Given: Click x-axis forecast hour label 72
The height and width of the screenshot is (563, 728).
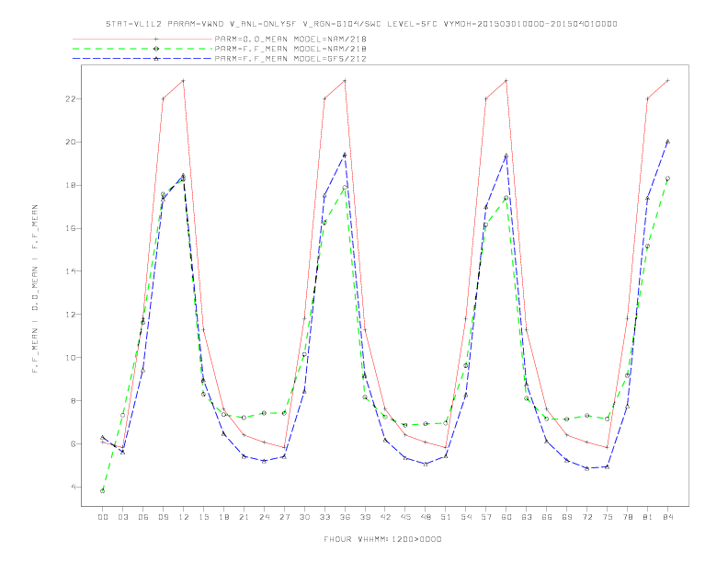Looking at the screenshot, I should pyautogui.click(x=587, y=517).
